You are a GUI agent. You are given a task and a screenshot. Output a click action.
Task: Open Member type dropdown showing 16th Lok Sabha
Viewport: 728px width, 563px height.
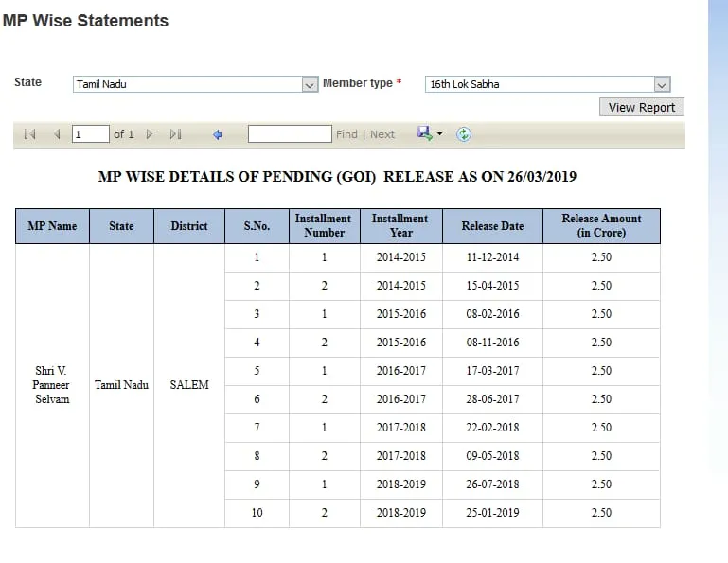click(548, 84)
